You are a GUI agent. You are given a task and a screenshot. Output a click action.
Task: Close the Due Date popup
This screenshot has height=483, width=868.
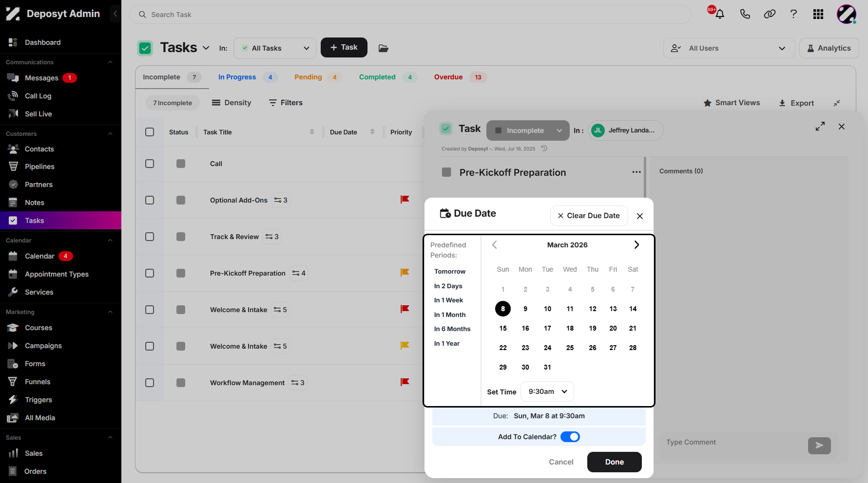pyautogui.click(x=640, y=216)
